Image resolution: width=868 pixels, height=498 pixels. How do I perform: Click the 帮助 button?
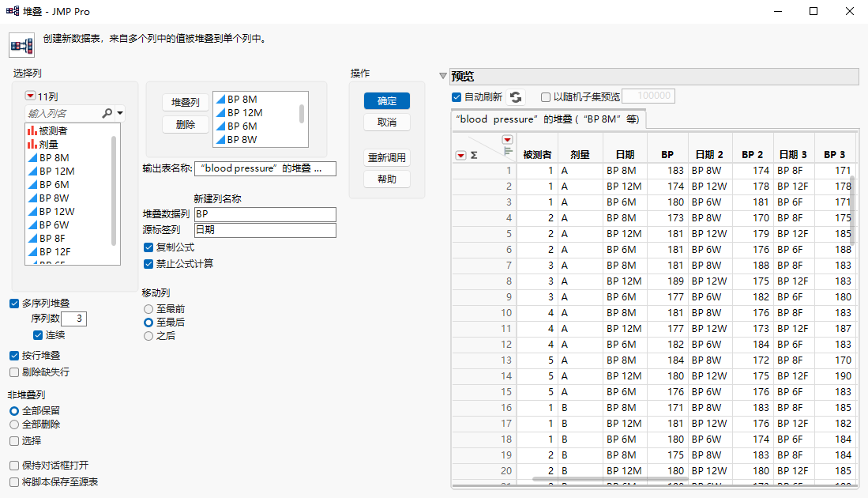(387, 179)
